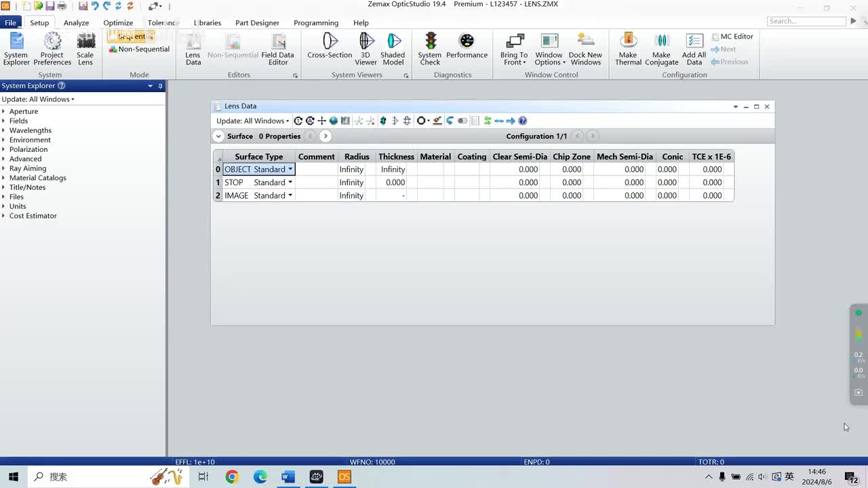Run the System Check diagnostic
The height and width of the screenshot is (488, 868).
point(430,47)
